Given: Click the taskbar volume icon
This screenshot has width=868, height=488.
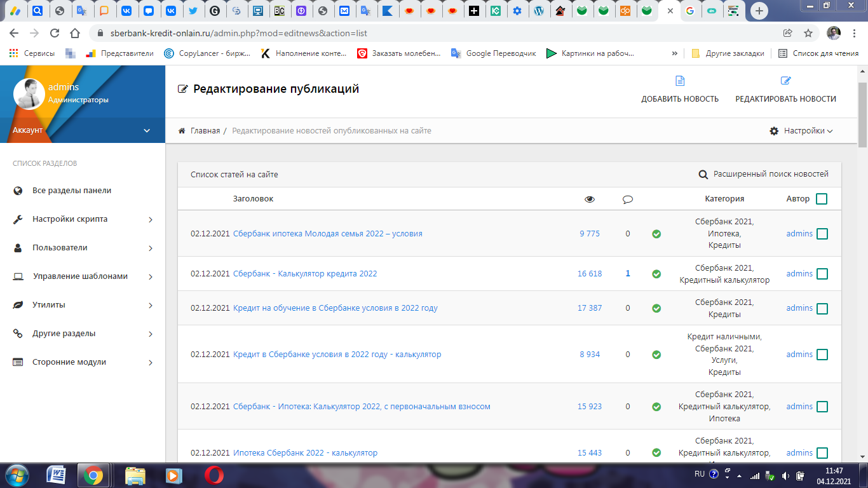Looking at the screenshot, I should point(785,476).
